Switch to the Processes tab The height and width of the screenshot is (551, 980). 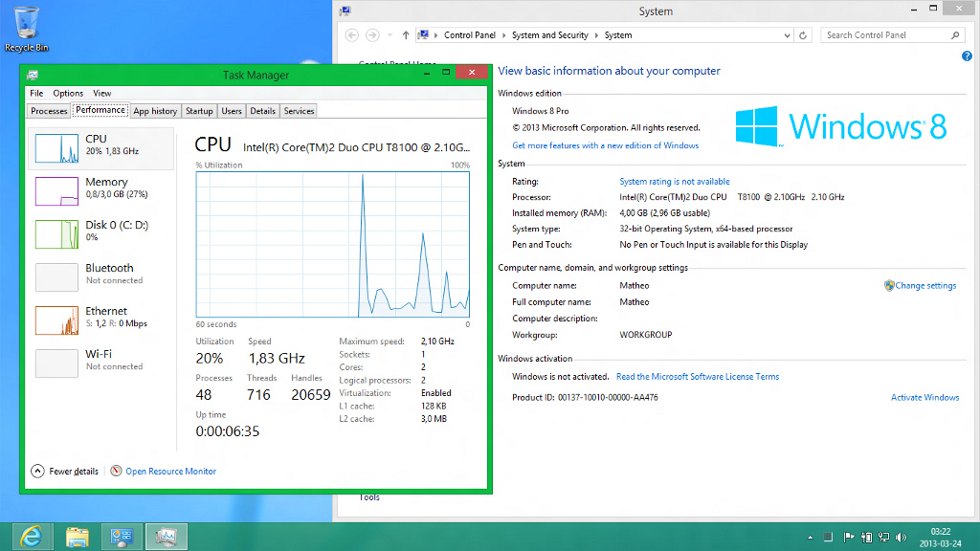49,111
